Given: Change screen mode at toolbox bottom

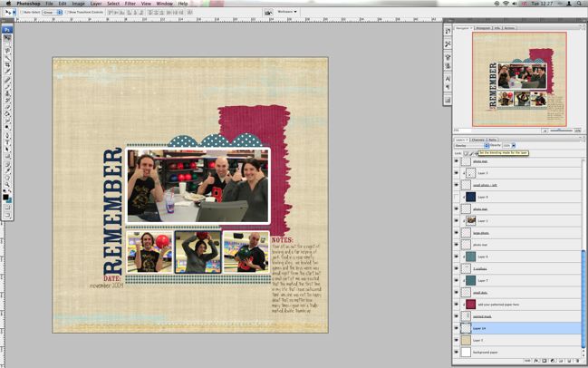Looking at the screenshot, I should (7, 215).
